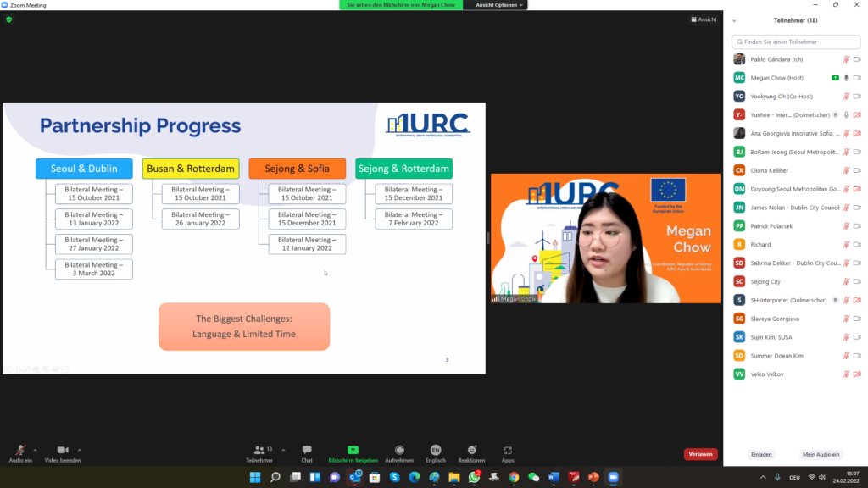The height and width of the screenshot is (488, 868).
Task: Toggle Mein Audio ein in participants panel
Action: click(x=821, y=454)
